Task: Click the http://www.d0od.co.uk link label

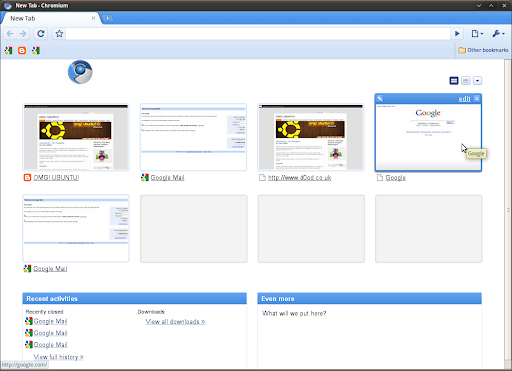Action: [299, 178]
